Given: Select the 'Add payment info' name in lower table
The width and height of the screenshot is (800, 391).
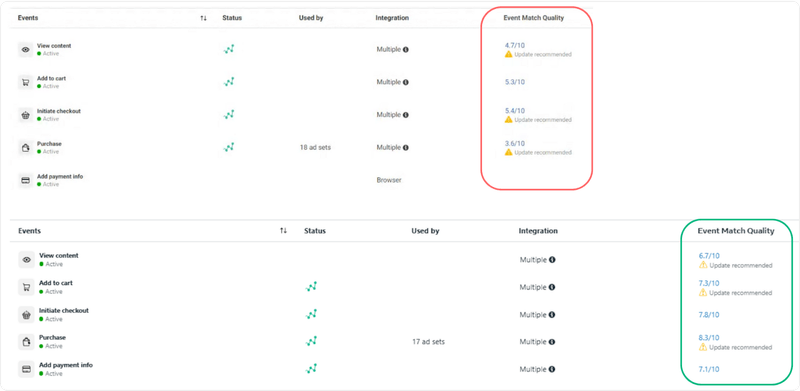Looking at the screenshot, I should coord(66,365).
